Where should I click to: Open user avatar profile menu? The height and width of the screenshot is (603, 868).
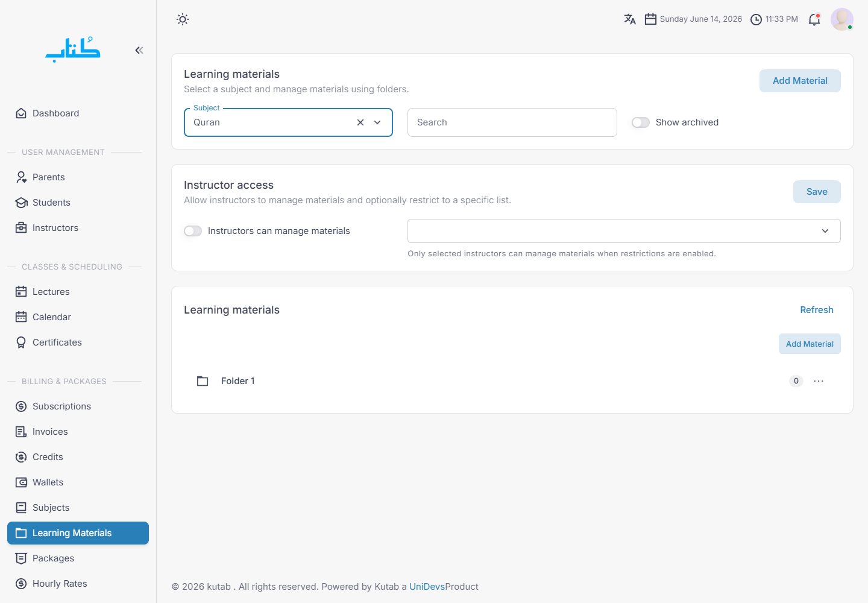point(842,19)
